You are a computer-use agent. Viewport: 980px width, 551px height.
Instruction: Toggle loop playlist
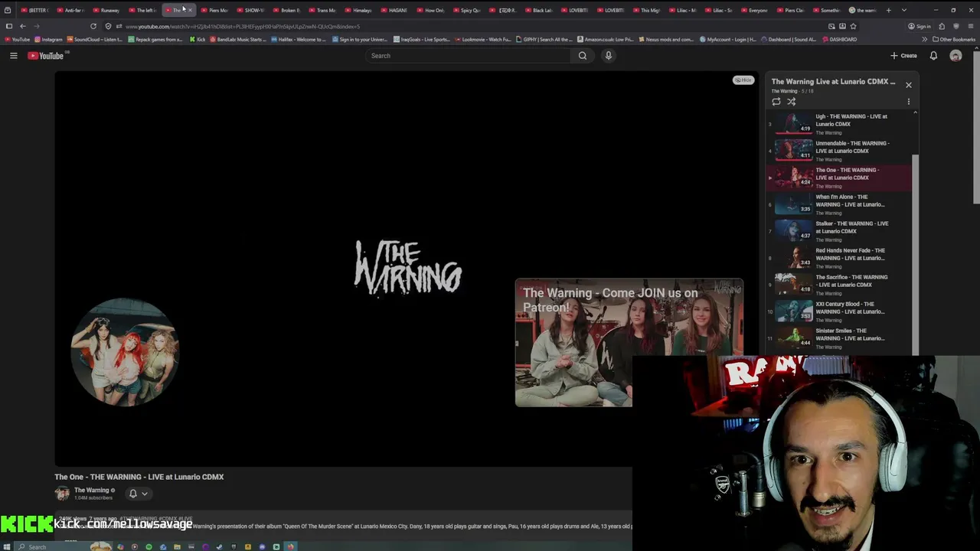[776, 102]
